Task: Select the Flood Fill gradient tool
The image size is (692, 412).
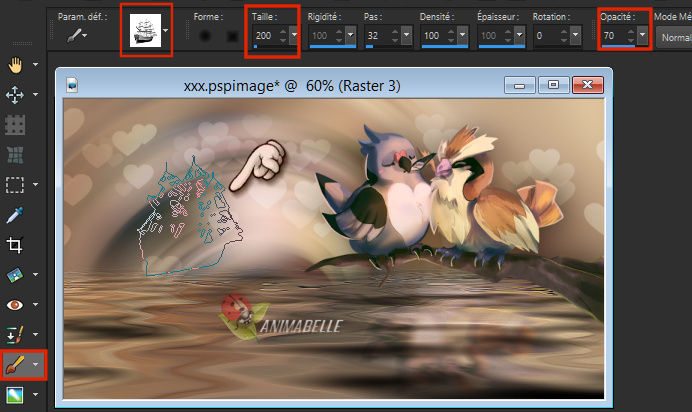Action: 15,395
